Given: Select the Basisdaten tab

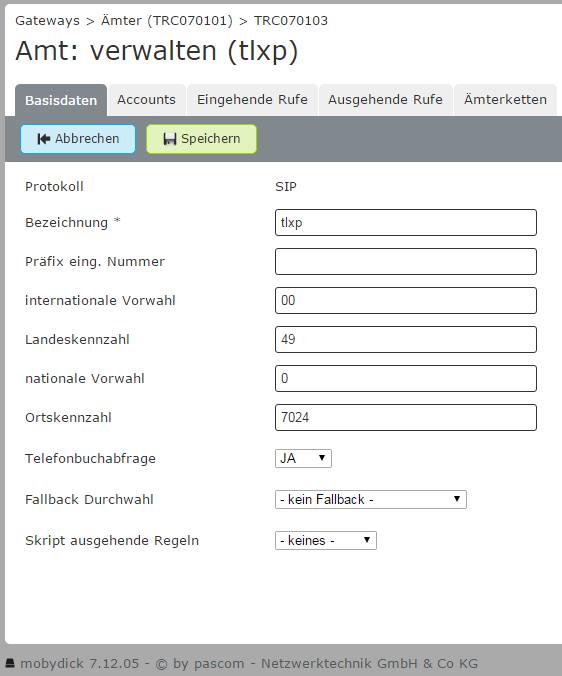Looking at the screenshot, I should coord(61,100).
